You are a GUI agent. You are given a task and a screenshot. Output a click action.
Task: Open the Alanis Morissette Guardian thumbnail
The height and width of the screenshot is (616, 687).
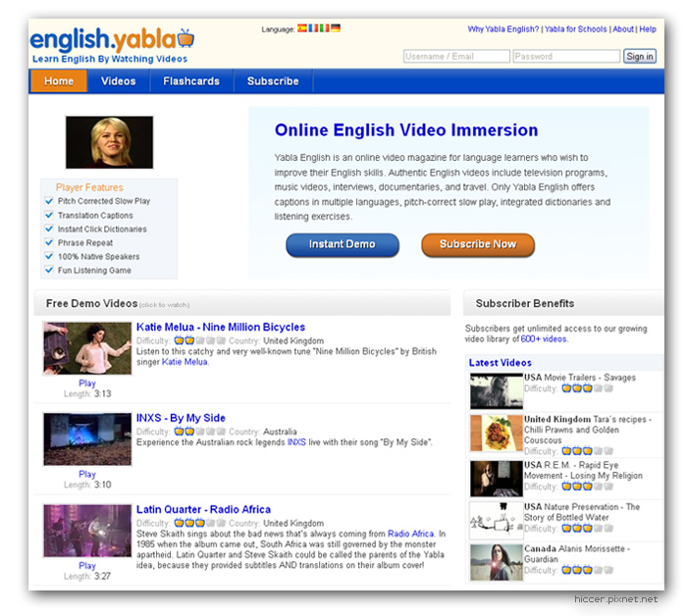click(497, 562)
